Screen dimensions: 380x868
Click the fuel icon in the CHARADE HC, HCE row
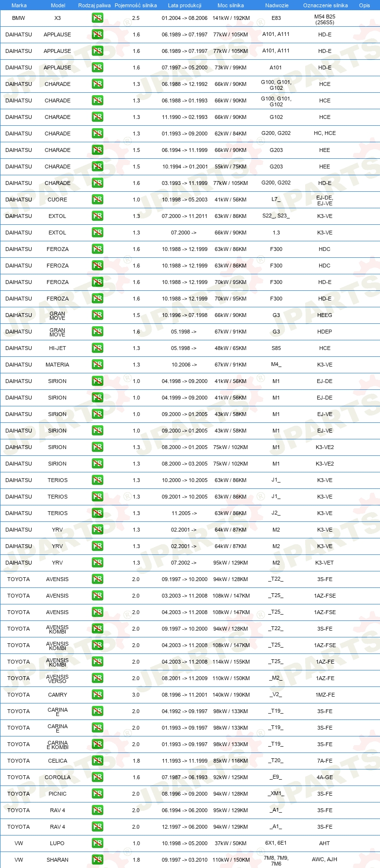97,134
